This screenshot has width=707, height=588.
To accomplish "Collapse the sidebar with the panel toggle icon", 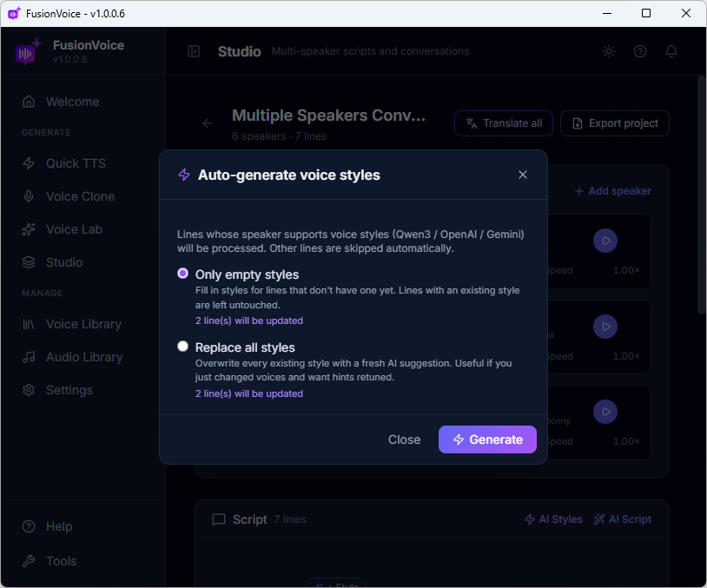I will pyautogui.click(x=194, y=51).
